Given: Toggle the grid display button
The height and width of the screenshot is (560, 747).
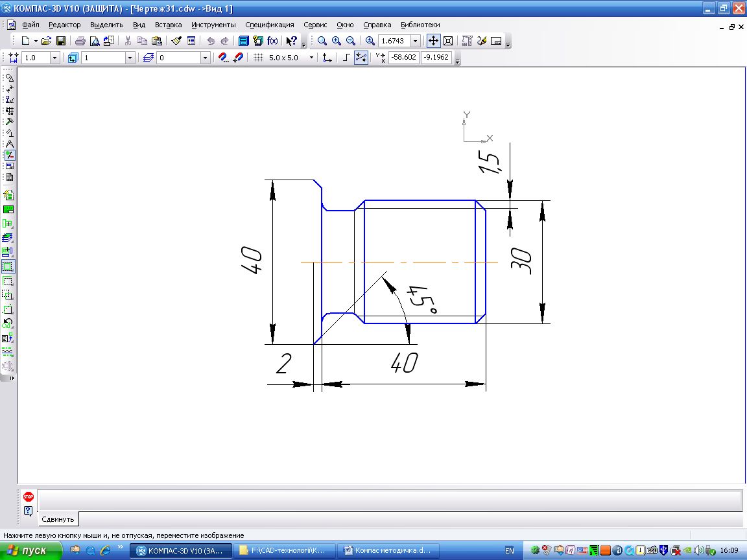Looking at the screenshot, I should click(258, 58).
